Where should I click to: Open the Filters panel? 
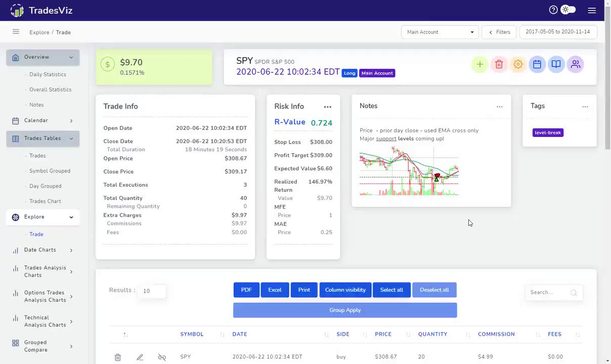pyautogui.click(x=499, y=32)
